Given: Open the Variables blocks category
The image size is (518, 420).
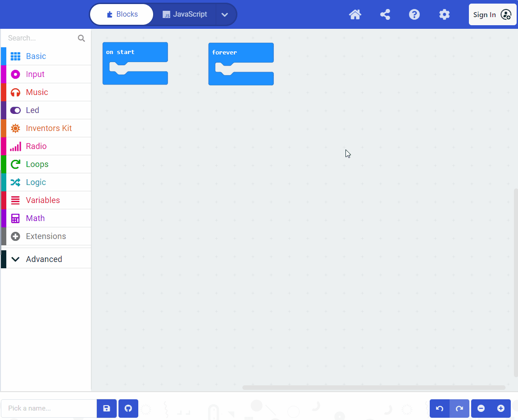Looking at the screenshot, I should point(46,200).
